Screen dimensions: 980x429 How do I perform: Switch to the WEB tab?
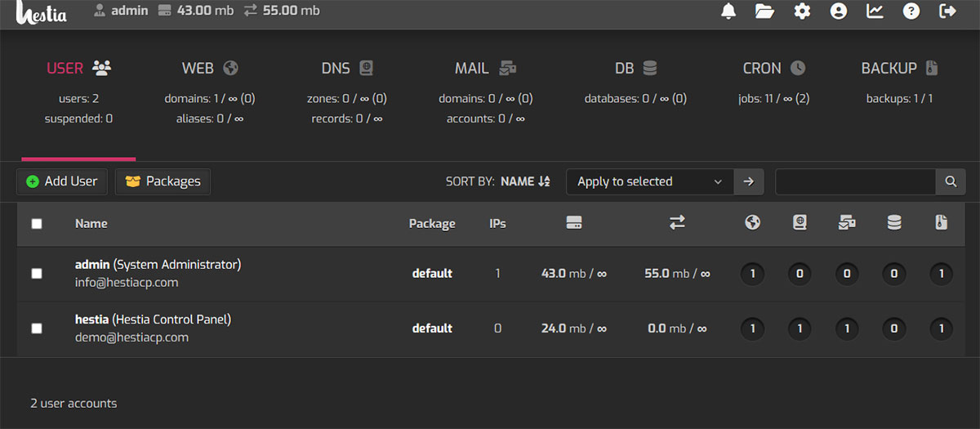coord(210,68)
